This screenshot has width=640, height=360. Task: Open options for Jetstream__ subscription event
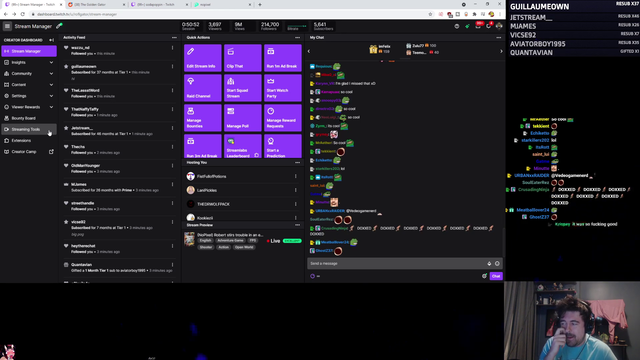172,128
